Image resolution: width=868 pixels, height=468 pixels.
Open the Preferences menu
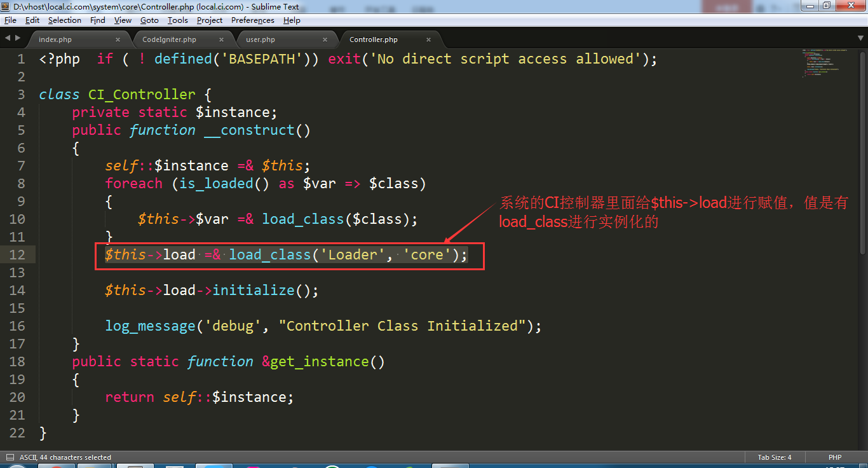pos(252,20)
